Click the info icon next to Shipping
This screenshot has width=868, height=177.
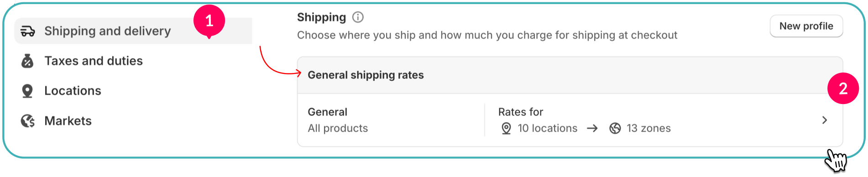(358, 17)
